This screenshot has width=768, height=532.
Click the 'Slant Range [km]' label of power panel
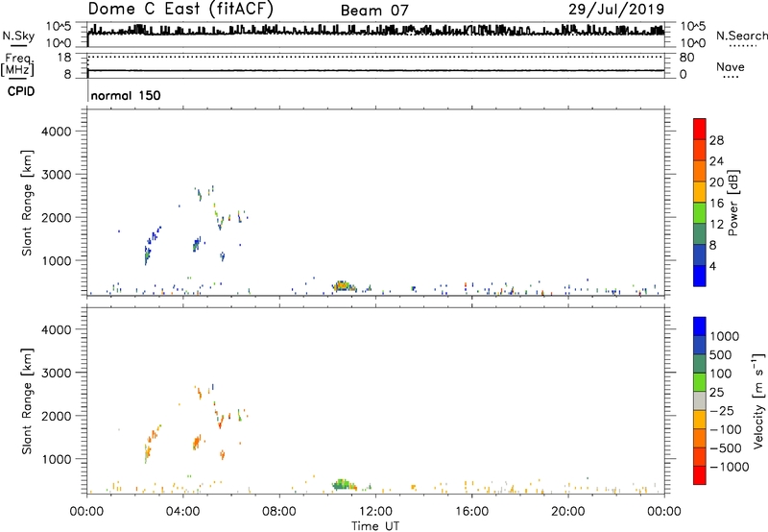click(27, 203)
